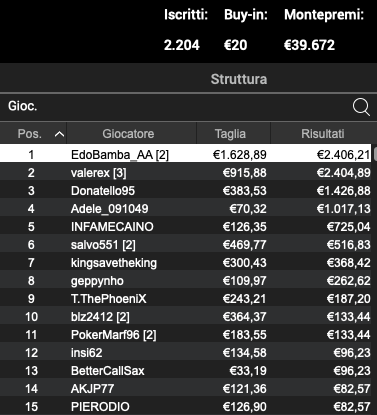Click the kingsavetheking player row
This screenshot has height=415, width=377.
click(x=185, y=262)
